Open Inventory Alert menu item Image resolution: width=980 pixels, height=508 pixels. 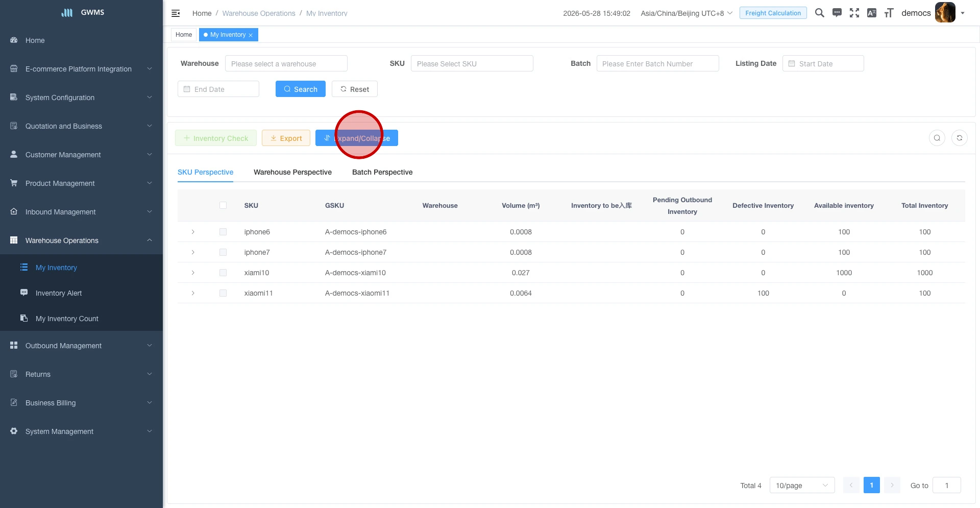pyautogui.click(x=82, y=293)
